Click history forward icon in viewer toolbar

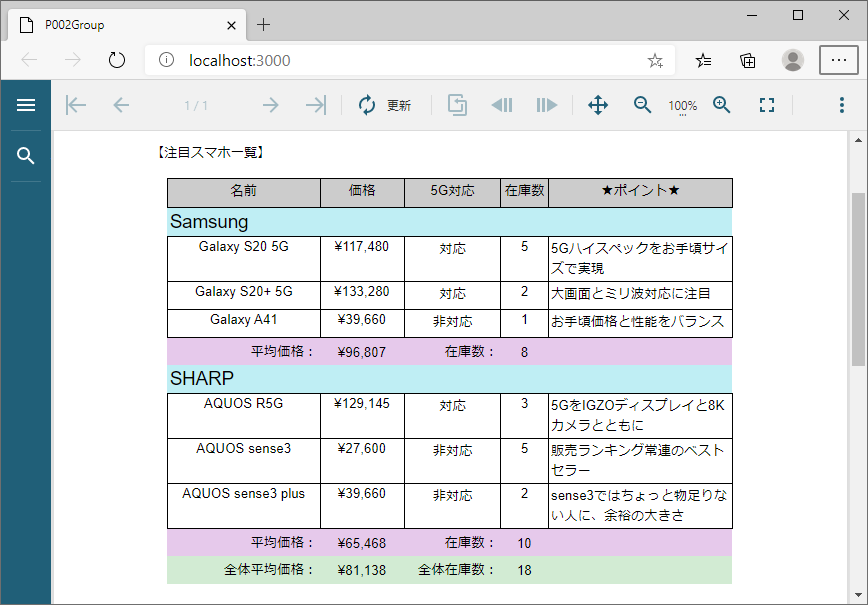point(546,105)
